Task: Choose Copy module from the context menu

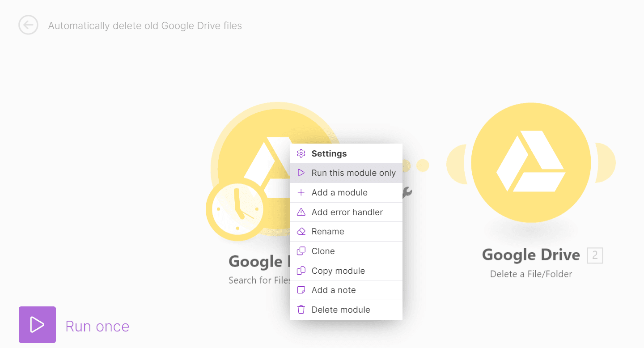Action: point(338,271)
